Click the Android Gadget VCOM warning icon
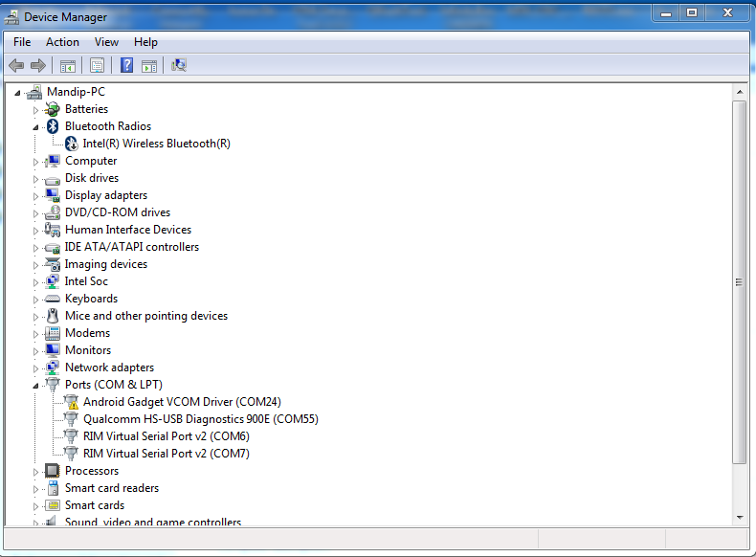This screenshot has width=756, height=557. click(x=71, y=402)
